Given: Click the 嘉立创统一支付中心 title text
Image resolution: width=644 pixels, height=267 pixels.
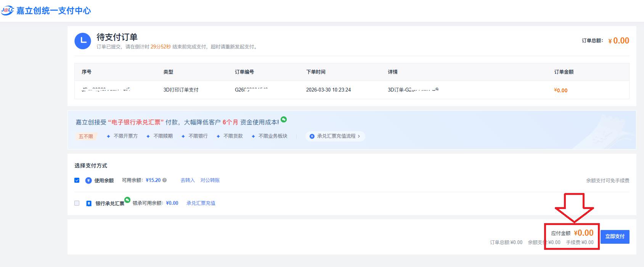Looking at the screenshot, I should tap(53, 11).
